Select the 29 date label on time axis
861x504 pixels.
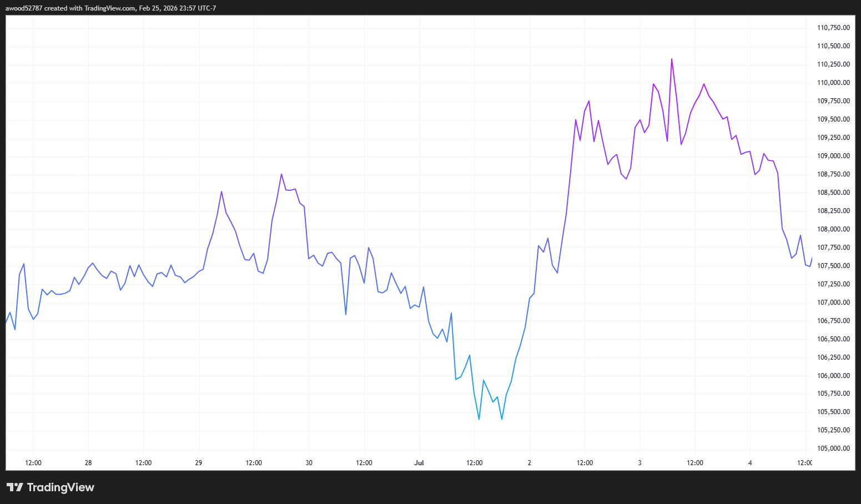199,463
